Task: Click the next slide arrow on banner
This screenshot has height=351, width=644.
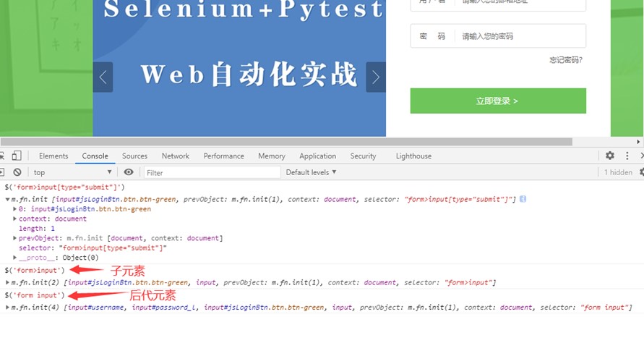Action: (376, 77)
